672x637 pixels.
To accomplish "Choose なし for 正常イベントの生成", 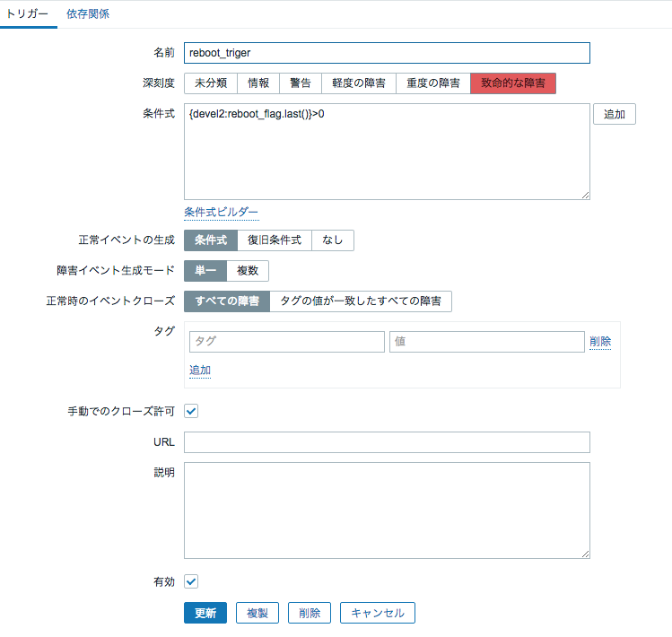I will [x=333, y=240].
